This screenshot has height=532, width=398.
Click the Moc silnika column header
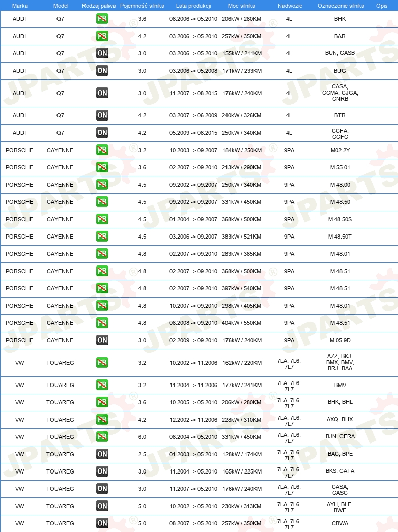coord(241,6)
